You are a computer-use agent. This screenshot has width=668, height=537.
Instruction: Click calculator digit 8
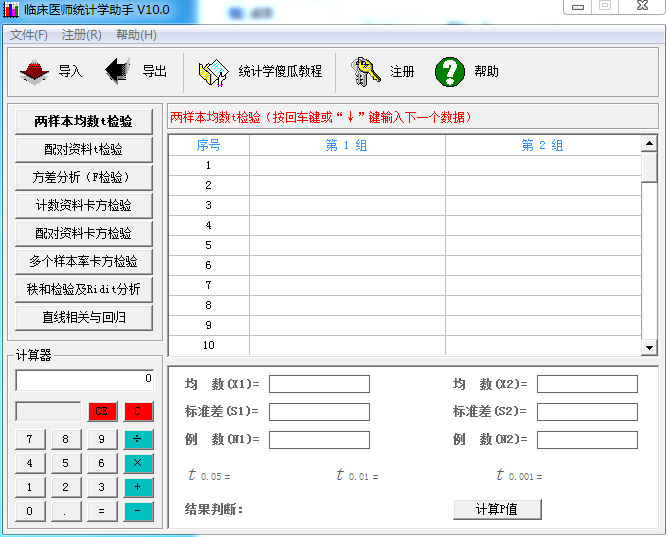point(66,439)
